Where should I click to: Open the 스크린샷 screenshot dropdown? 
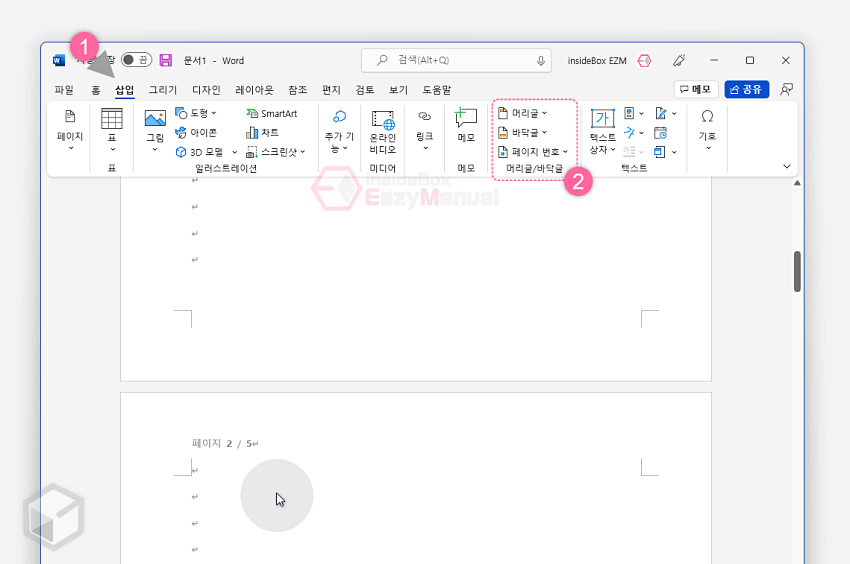276,152
